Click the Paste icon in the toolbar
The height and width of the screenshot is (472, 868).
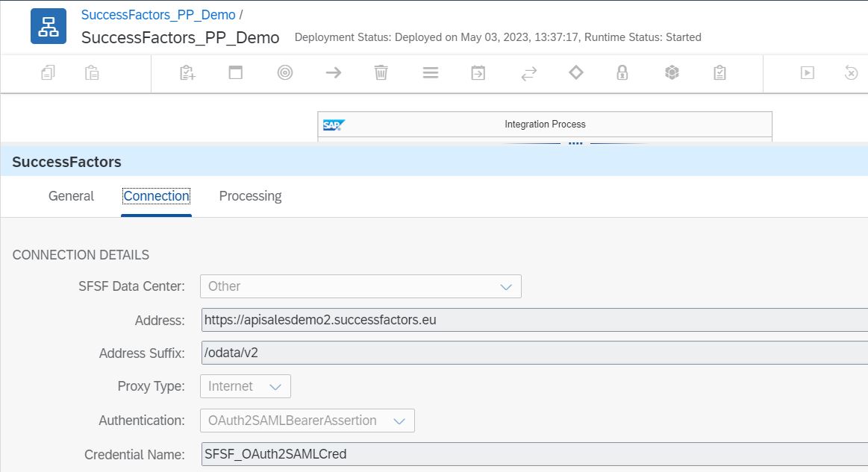pos(92,72)
